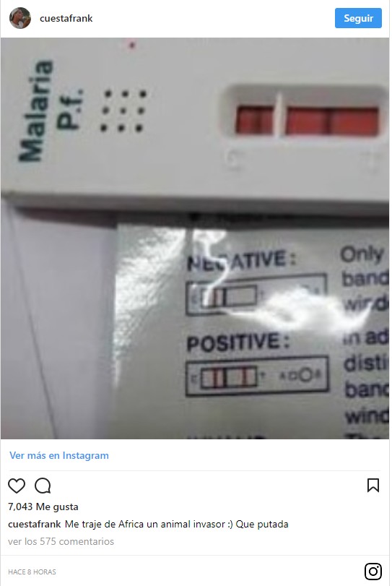Image resolution: width=392 pixels, height=586 pixels.
Task: Click the Malaria P.f. label on photo
Action: point(51,111)
